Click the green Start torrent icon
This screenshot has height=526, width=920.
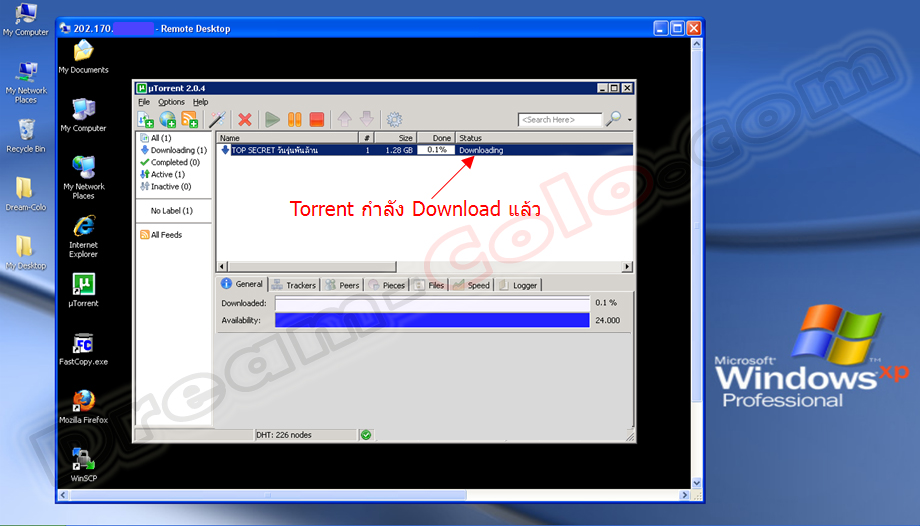click(272, 120)
